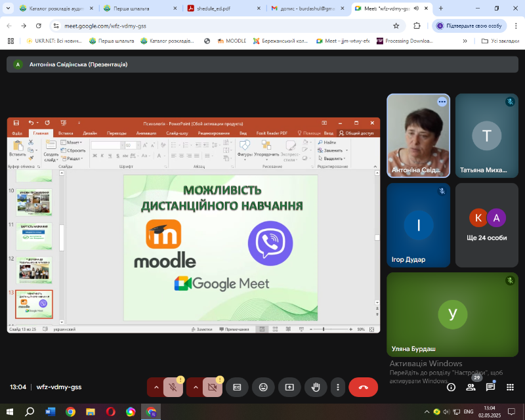The height and width of the screenshot is (420, 525).
Task: Open meeting details info icon
Action: click(x=451, y=387)
